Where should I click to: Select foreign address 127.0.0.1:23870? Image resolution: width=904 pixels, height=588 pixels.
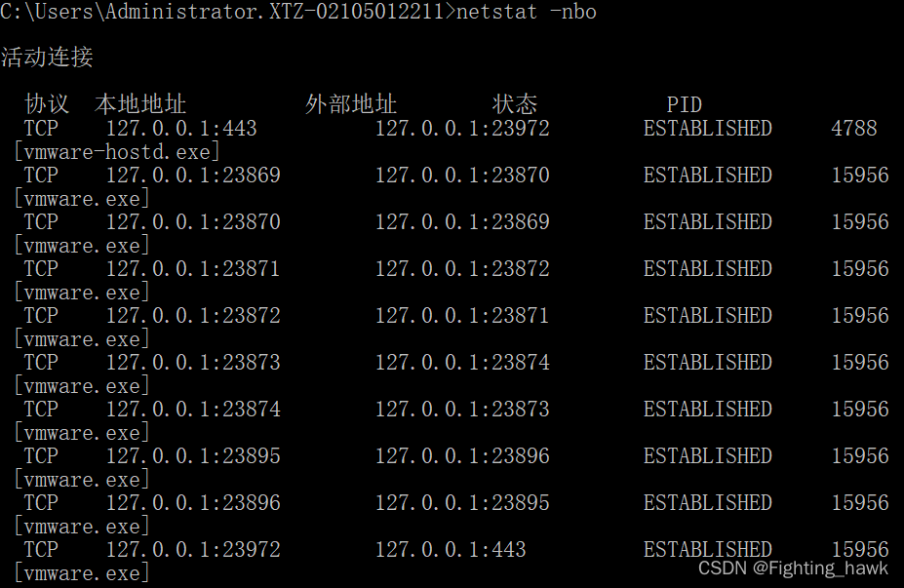coord(462,175)
